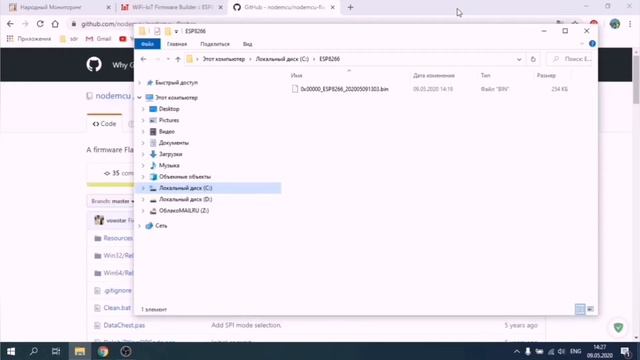Open notification center icon in tray
The image size is (640, 360).
pyautogui.click(x=625, y=351)
